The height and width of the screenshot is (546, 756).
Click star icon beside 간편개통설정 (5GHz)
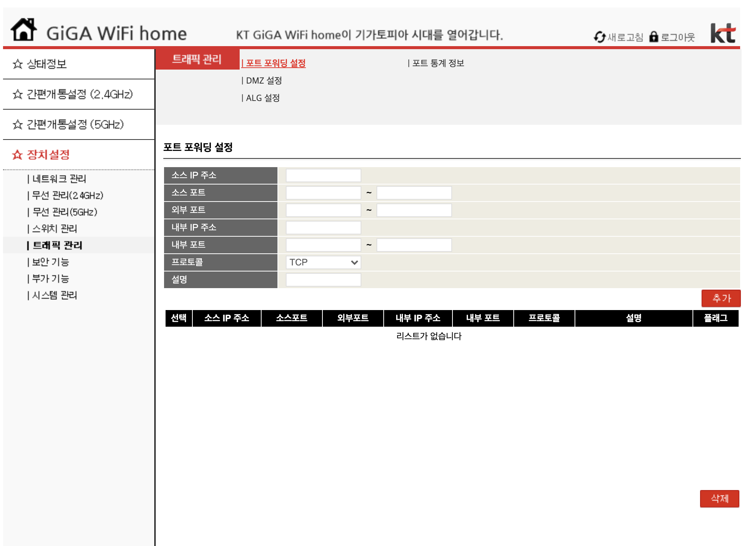tap(17, 124)
